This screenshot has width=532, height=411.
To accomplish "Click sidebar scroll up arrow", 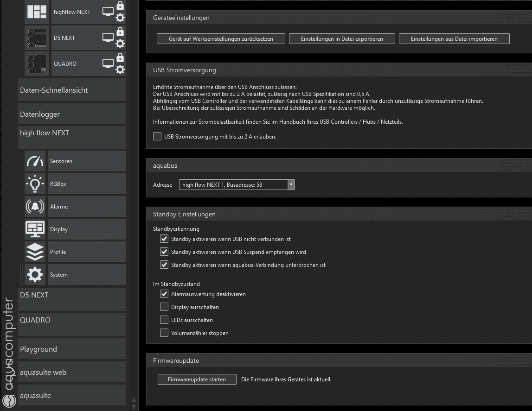I will point(134,400).
